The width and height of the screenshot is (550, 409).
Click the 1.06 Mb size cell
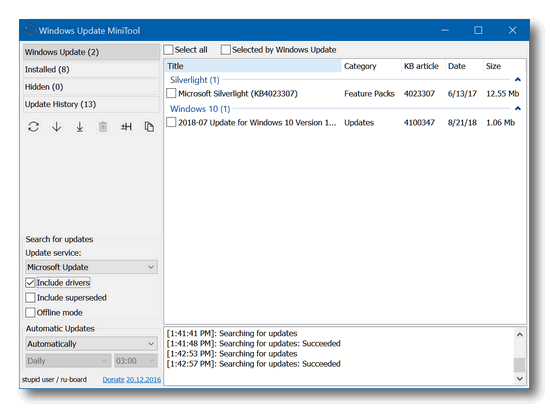click(x=501, y=122)
